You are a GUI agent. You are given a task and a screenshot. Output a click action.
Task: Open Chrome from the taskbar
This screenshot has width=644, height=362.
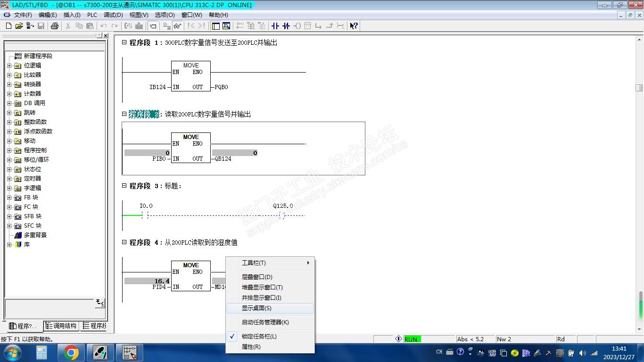[x=71, y=353]
